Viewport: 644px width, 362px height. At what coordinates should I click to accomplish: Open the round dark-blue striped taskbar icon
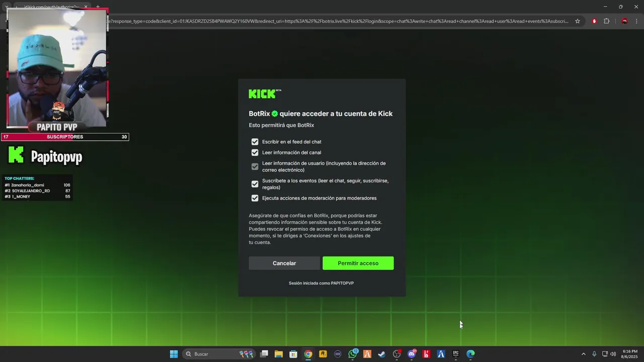(x=338, y=354)
